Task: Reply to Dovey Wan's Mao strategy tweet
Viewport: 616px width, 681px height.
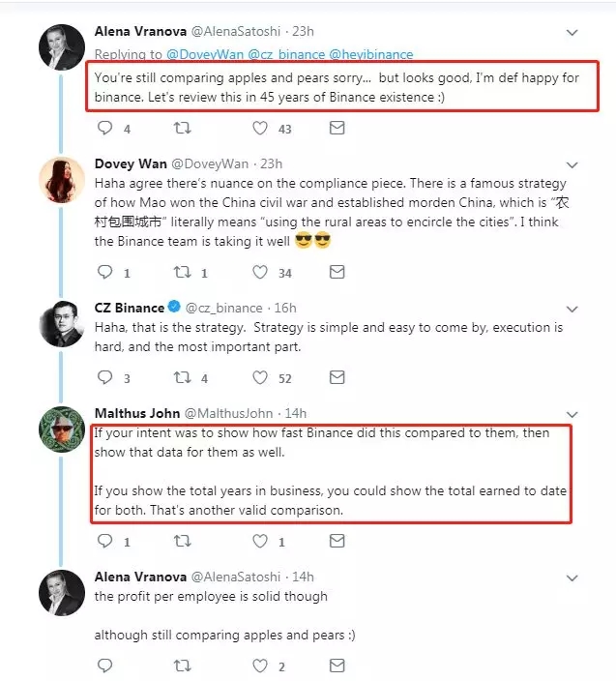Action: pyautogui.click(x=105, y=273)
